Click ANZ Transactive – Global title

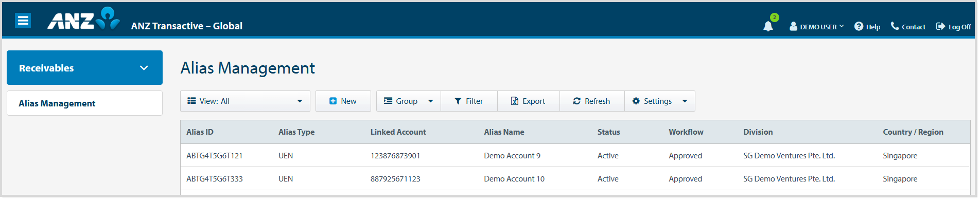pos(186,26)
